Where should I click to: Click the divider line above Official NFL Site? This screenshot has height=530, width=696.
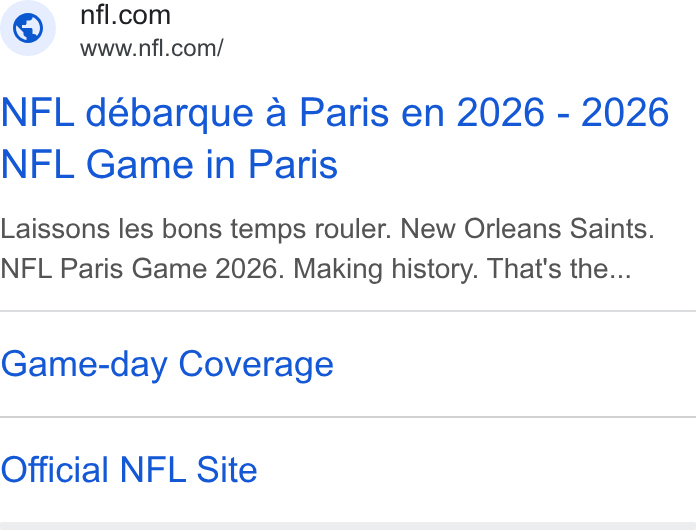click(x=348, y=417)
